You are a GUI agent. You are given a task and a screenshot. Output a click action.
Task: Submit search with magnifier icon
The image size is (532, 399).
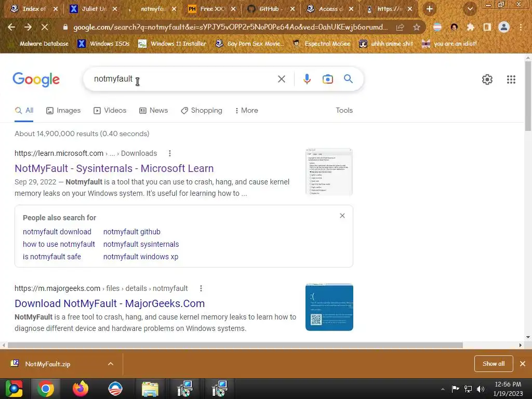click(348, 79)
